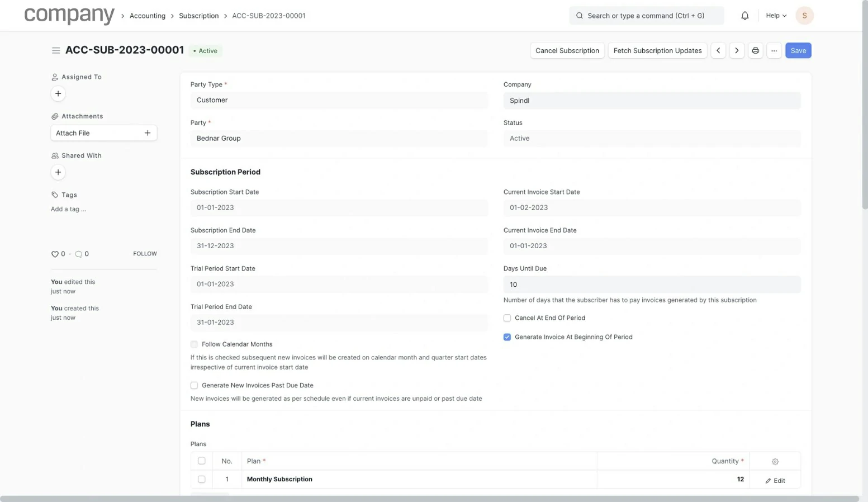Toggle the sidebar hamburger menu icon

click(x=56, y=50)
